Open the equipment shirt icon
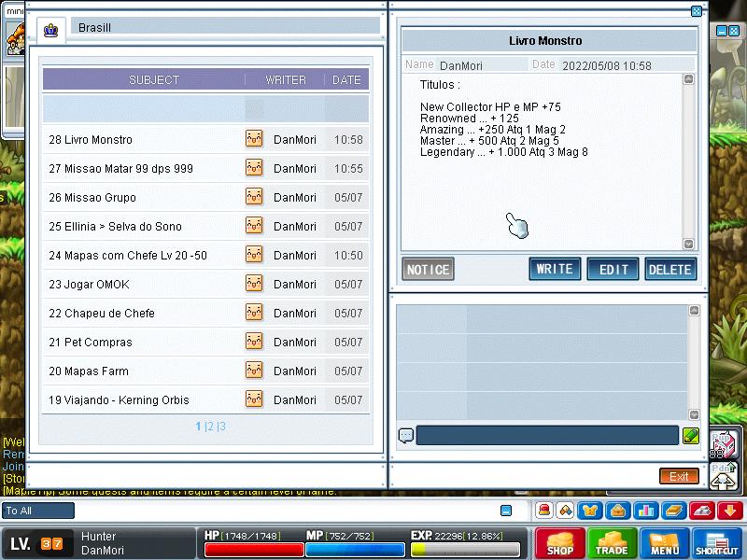Viewport: 747px width, 560px height. (x=590, y=511)
